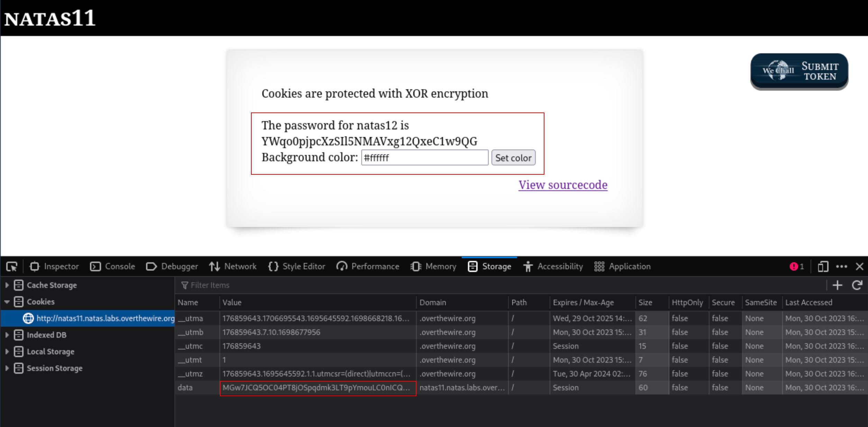Open the devtools three-dot options menu
The height and width of the screenshot is (427, 868).
pos(842,266)
